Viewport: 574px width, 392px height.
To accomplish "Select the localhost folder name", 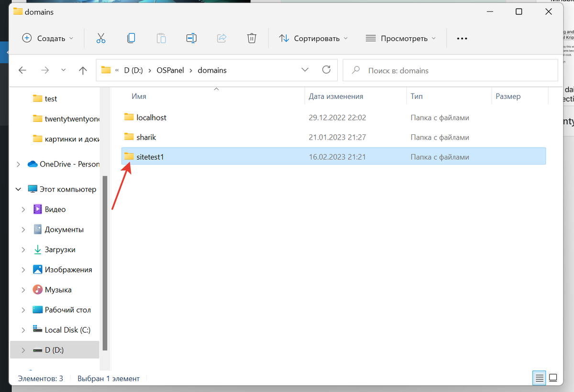I will click(151, 117).
